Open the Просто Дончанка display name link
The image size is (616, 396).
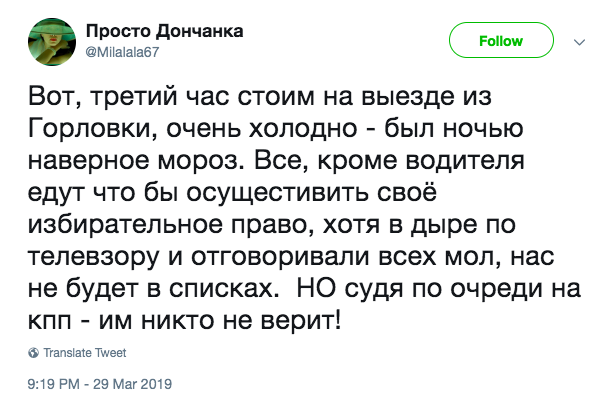165,31
